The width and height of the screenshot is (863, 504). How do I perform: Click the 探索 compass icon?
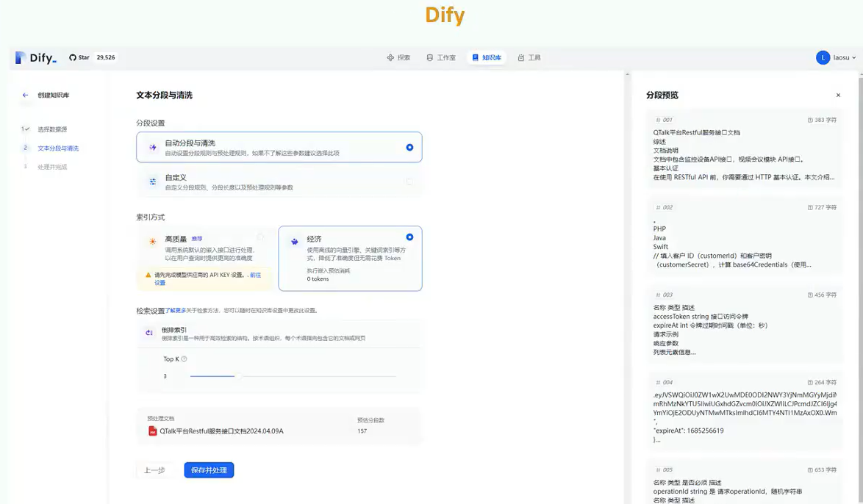pos(390,57)
